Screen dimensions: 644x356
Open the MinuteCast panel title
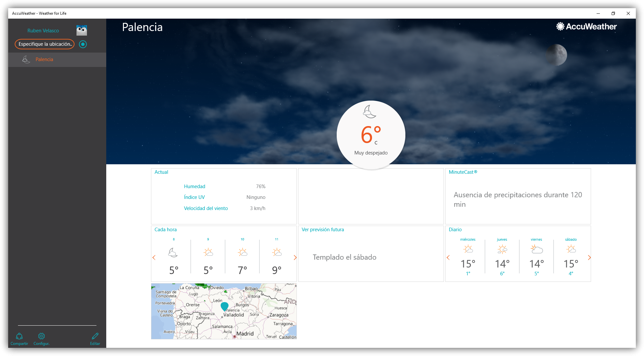coord(463,172)
